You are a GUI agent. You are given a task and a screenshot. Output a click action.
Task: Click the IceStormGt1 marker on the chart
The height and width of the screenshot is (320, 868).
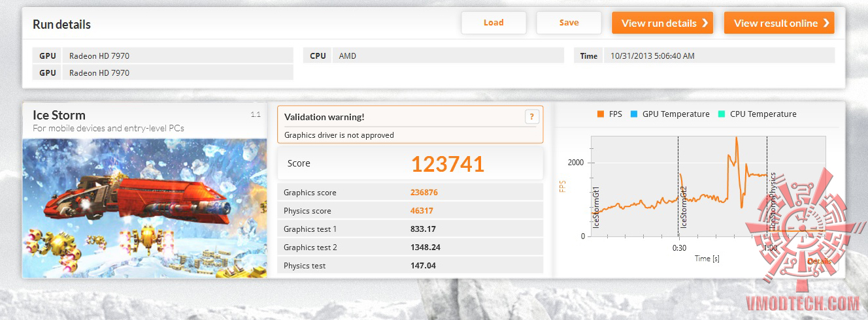(595, 207)
